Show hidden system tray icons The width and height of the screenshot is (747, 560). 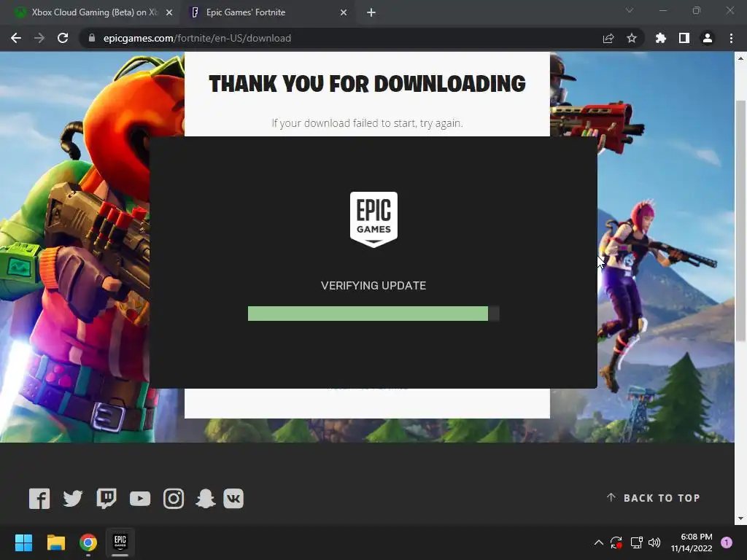599,542
